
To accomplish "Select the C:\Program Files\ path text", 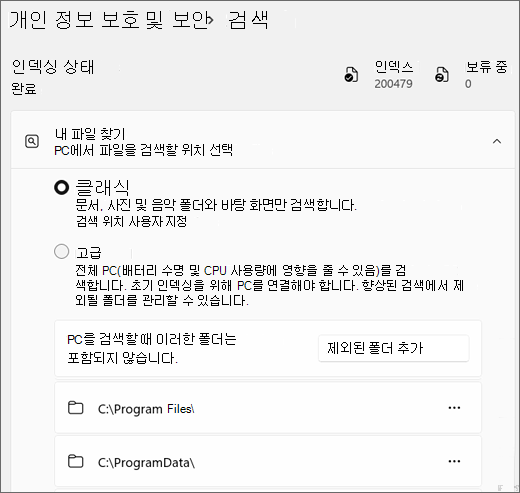I will point(146,409).
